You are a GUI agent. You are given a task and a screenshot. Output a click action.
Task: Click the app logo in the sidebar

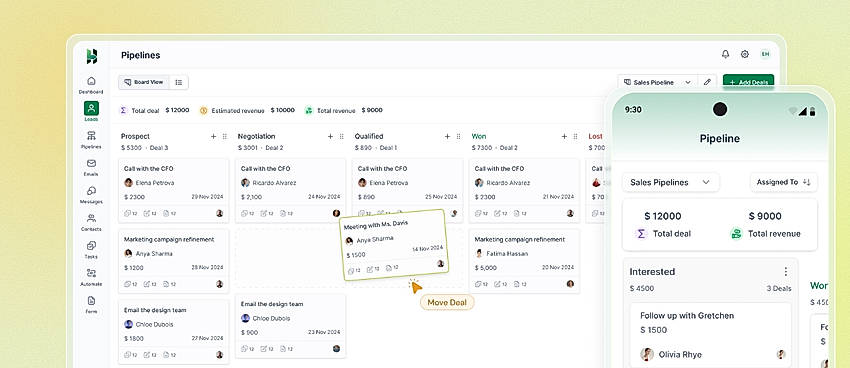92,56
